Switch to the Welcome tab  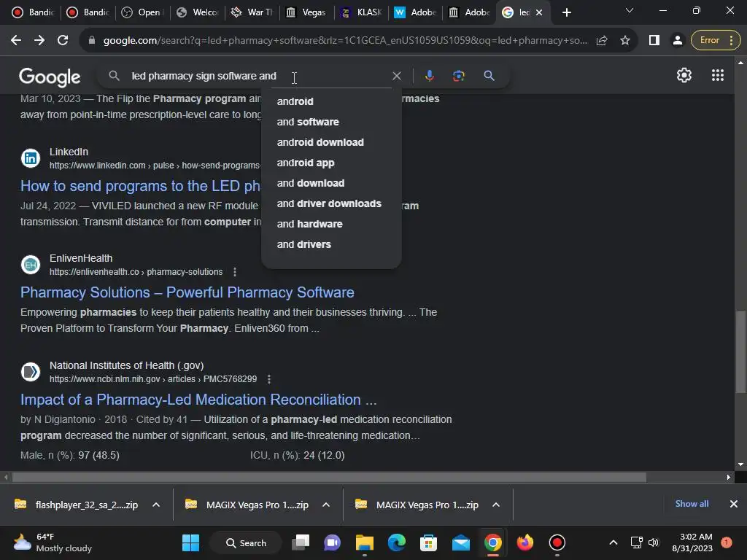(x=197, y=12)
